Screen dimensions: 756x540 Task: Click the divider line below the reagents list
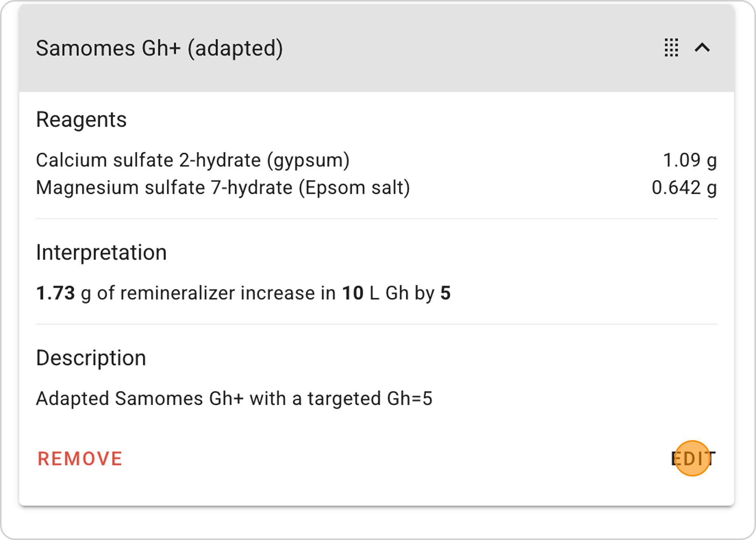[x=376, y=219]
